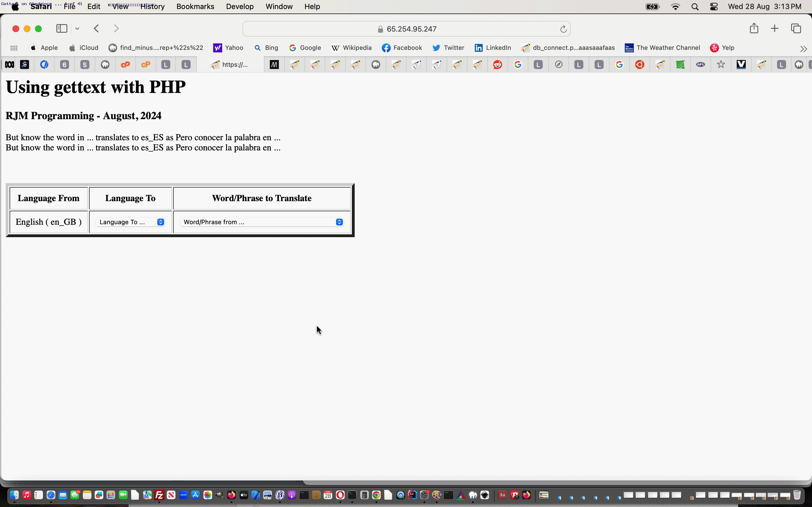
Task: Open the Reddit pinned tab
Action: point(497,65)
